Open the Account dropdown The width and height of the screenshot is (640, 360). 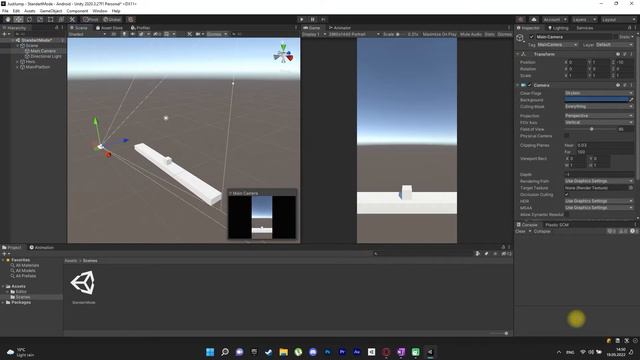pos(555,19)
